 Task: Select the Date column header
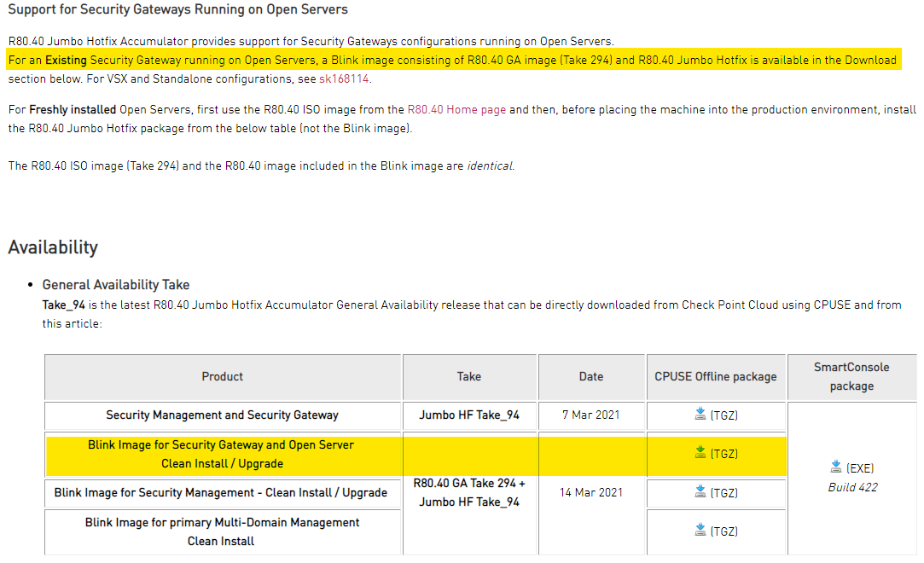tap(591, 376)
